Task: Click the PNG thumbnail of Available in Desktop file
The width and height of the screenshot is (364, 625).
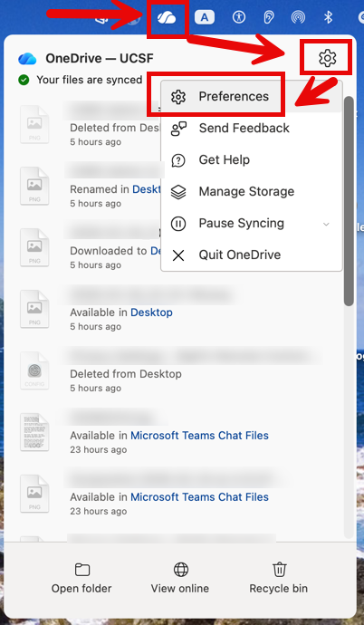Action: 34,309
